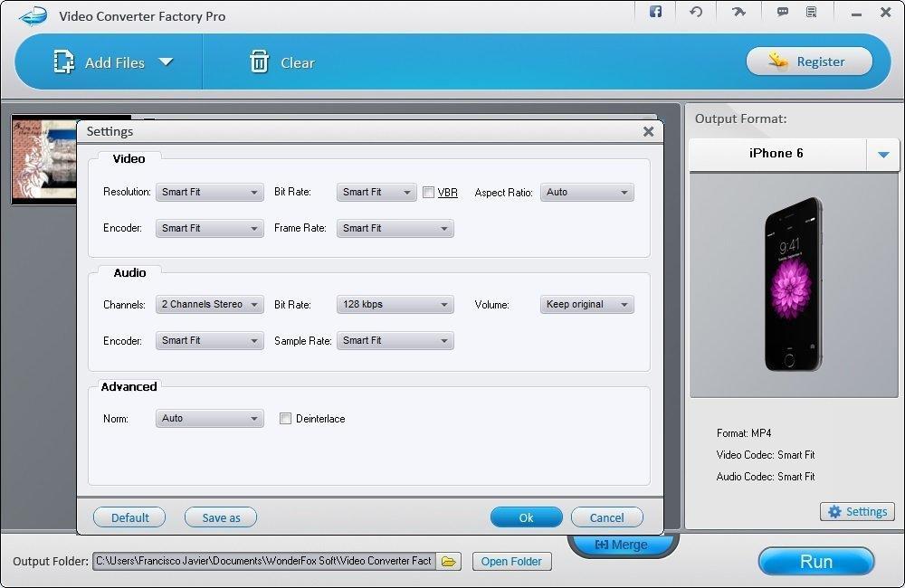This screenshot has width=905, height=588.
Task: Click the undo arrow icon in title bar
Action: (696, 12)
